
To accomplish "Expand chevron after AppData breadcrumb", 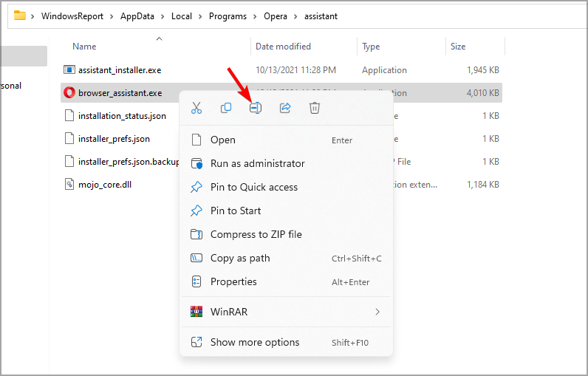I will pos(163,16).
